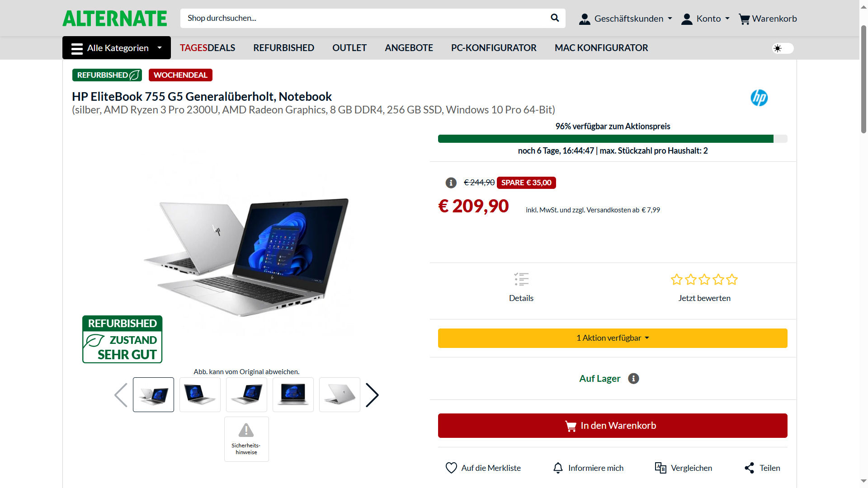The image size is (868, 488).
Task: Click the info icon next to Auf Lager
Action: click(x=633, y=379)
